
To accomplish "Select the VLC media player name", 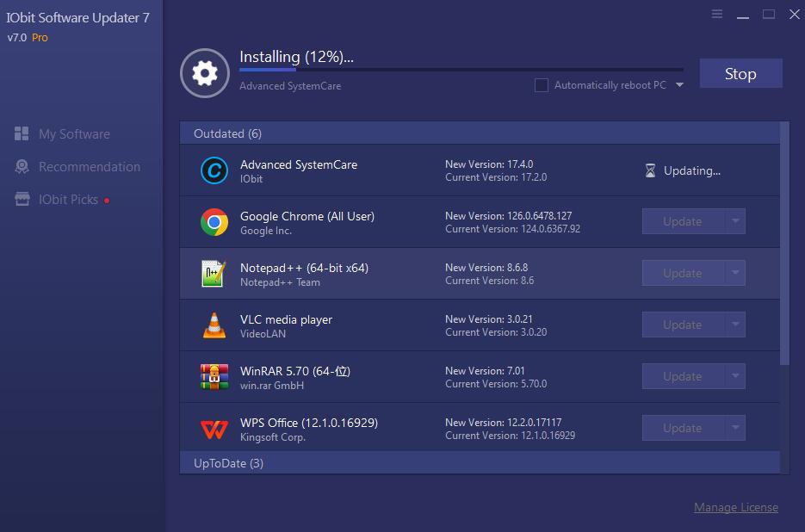I will pyautogui.click(x=286, y=319).
